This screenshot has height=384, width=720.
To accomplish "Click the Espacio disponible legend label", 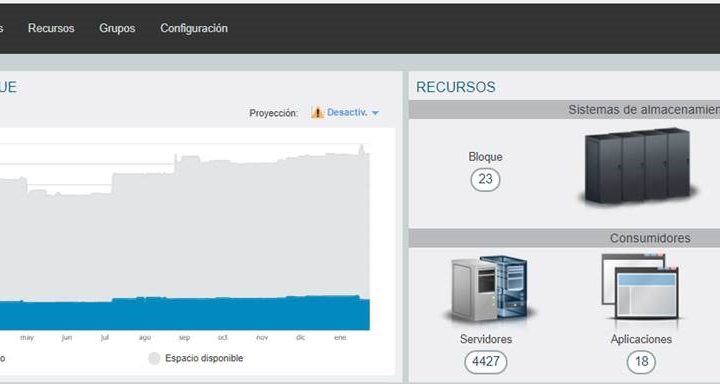I will [x=204, y=358].
